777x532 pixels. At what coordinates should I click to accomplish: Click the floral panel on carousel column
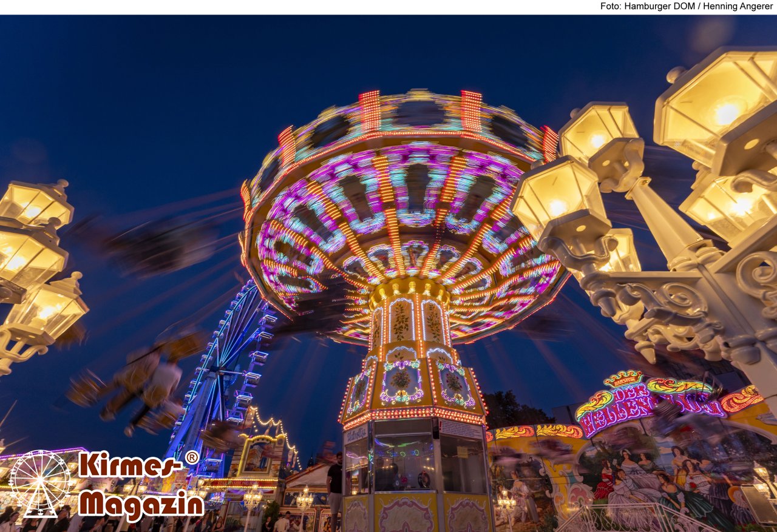pyautogui.click(x=401, y=380)
